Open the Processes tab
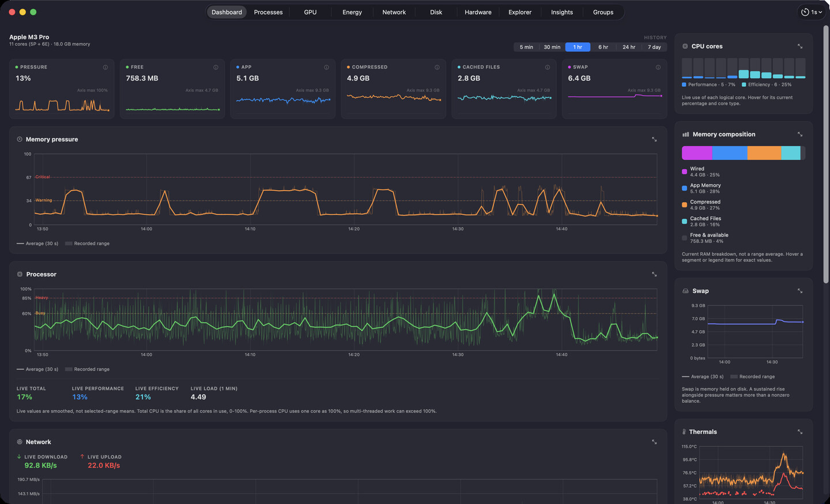Image resolution: width=830 pixels, height=504 pixels. point(269,12)
